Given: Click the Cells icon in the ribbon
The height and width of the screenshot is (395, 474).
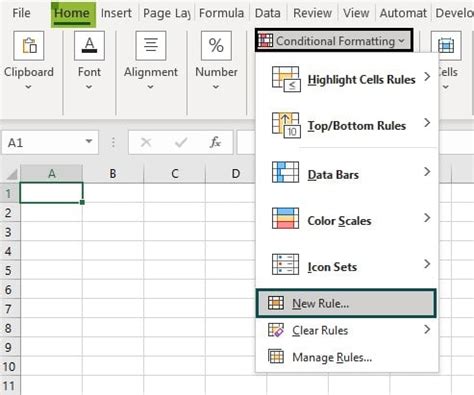Looking at the screenshot, I should tap(446, 46).
